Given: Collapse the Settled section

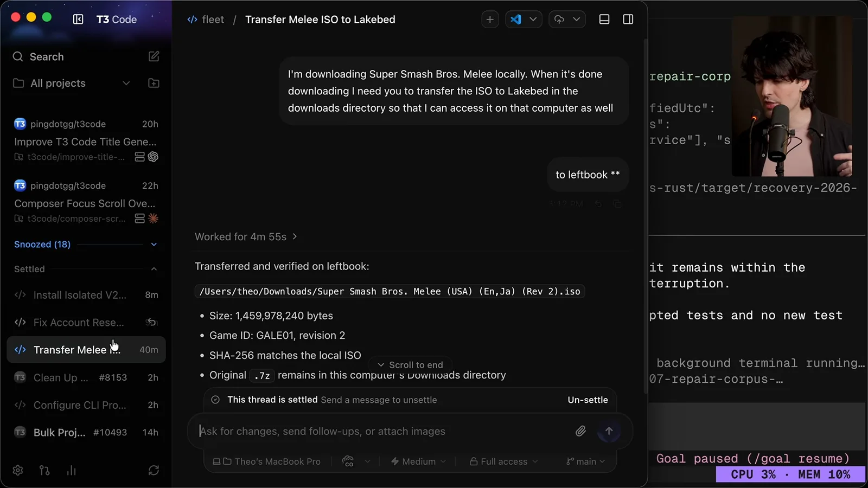Looking at the screenshot, I should pos(154,269).
